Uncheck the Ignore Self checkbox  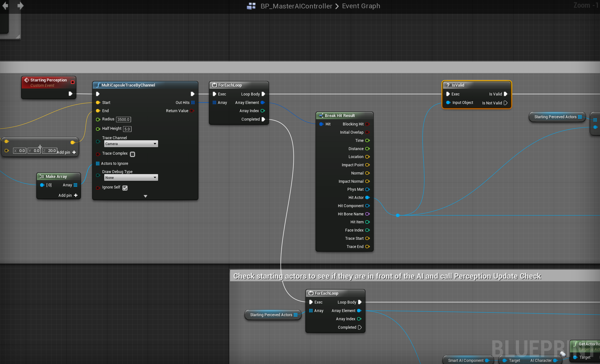tap(125, 188)
